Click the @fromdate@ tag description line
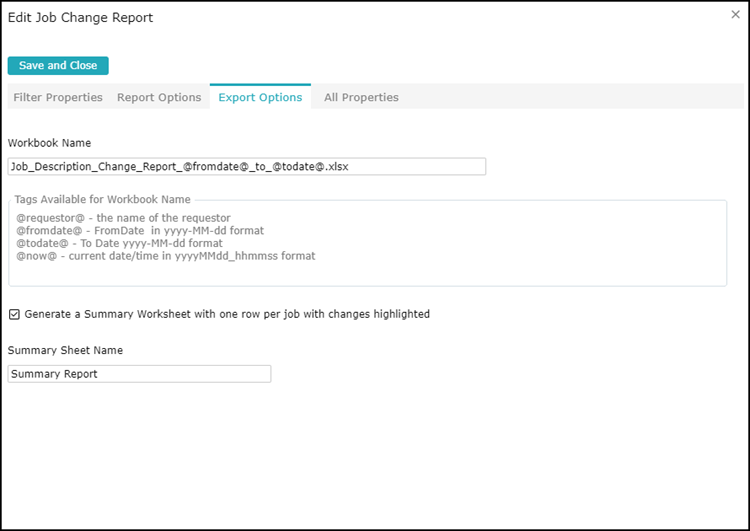Screen dimensions: 750x531 (x=140, y=231)
